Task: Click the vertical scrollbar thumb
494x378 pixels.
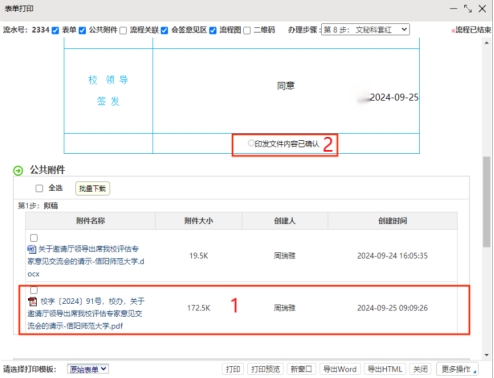Action: click(487, 201)
